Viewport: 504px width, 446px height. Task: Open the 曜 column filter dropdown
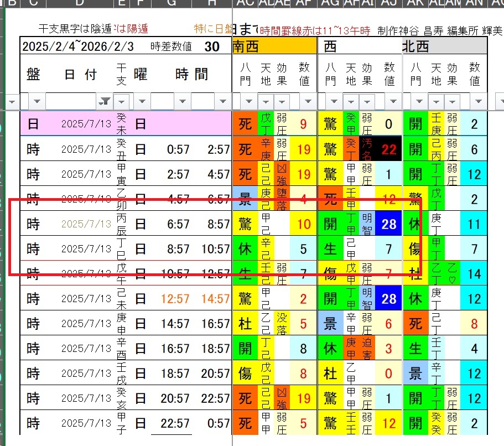(142, 102)
